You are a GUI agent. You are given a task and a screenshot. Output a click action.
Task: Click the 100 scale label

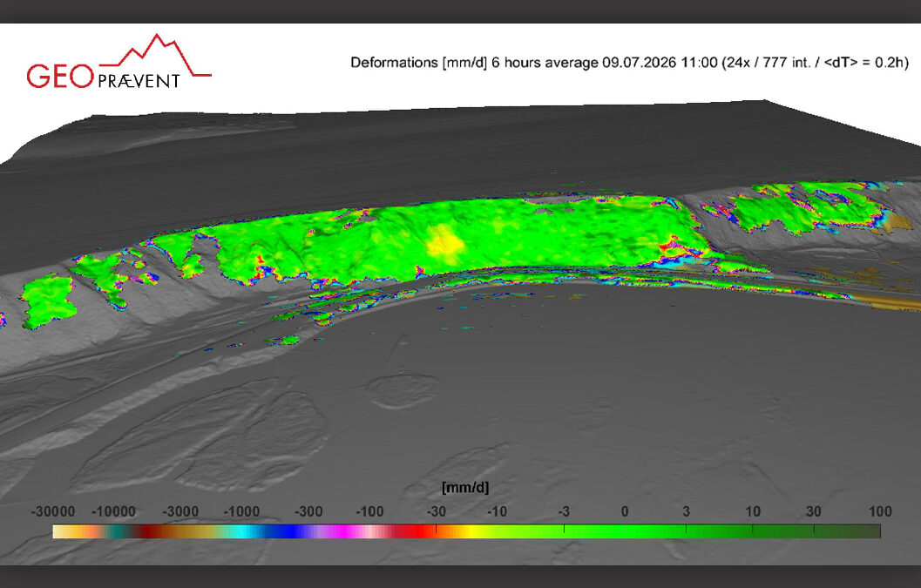point(880,511)
